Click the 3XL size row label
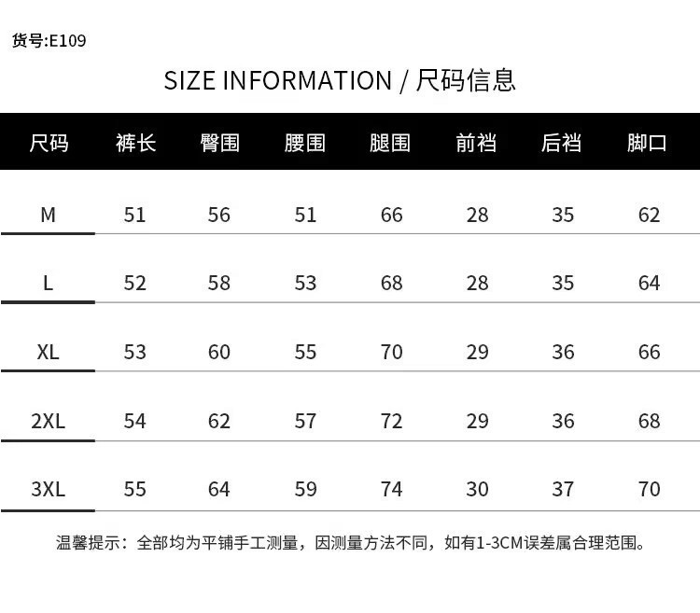 tap(49, 489)
